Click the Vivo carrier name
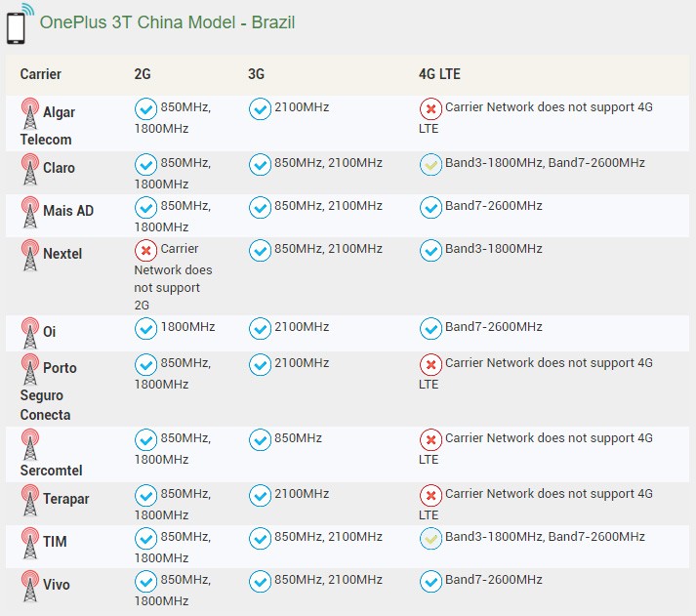The image size is (696, 616). tap(58, 585)
